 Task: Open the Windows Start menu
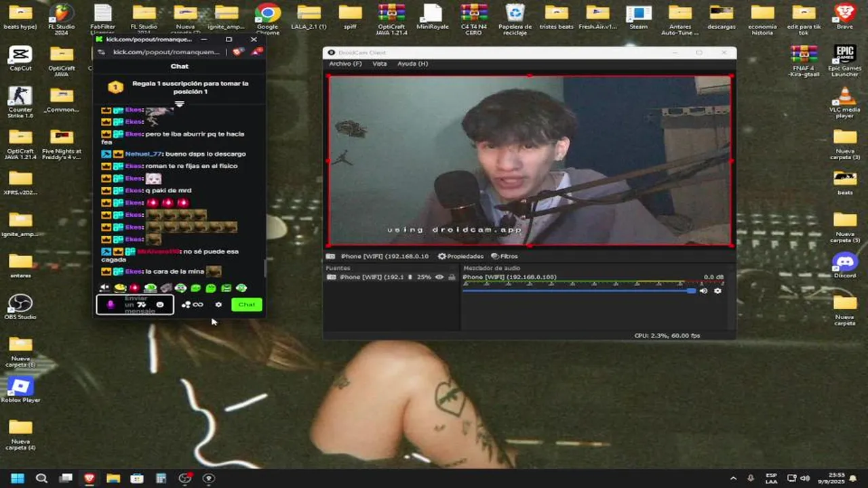18,479
